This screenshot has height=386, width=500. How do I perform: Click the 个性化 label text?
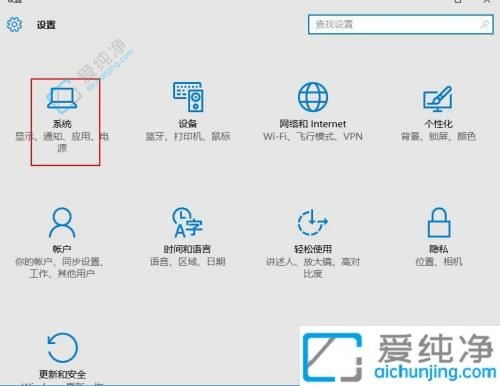(438, 124)
